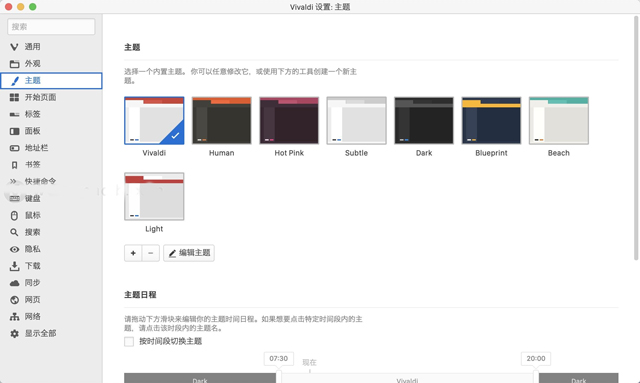The width and height of the screenshot is (640, 383).
Task: Click the 现在 marker label
Action: 309,362
